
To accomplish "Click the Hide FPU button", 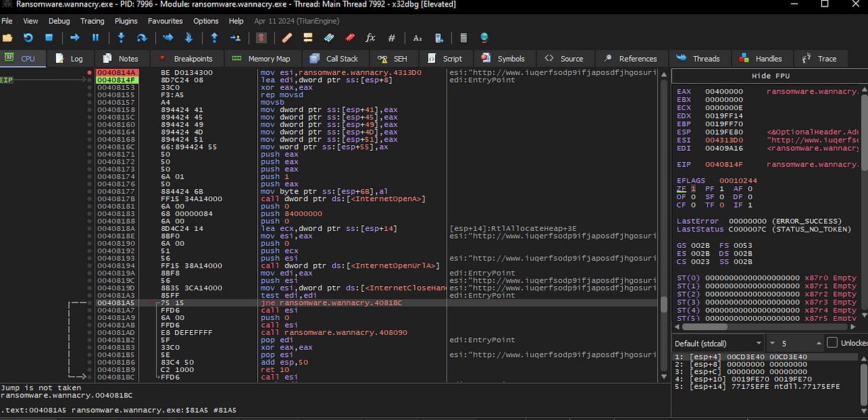I will [x=770, y=76].
